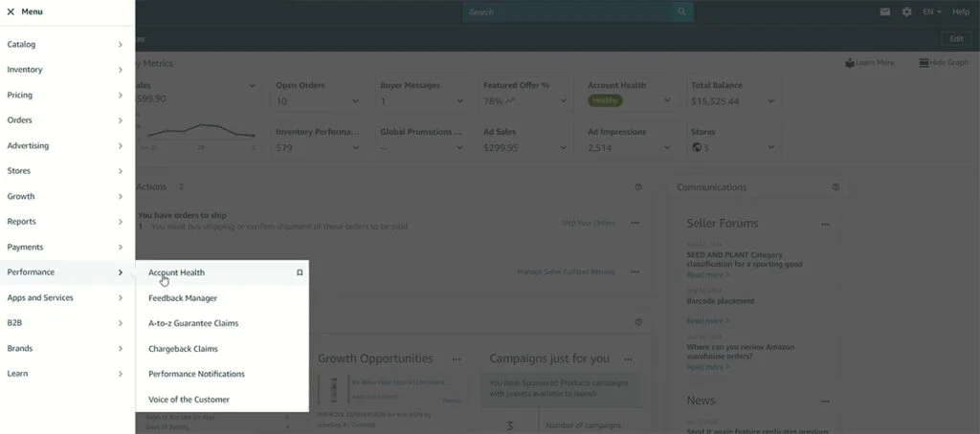Click the search magnifier icon

(681, 11)
